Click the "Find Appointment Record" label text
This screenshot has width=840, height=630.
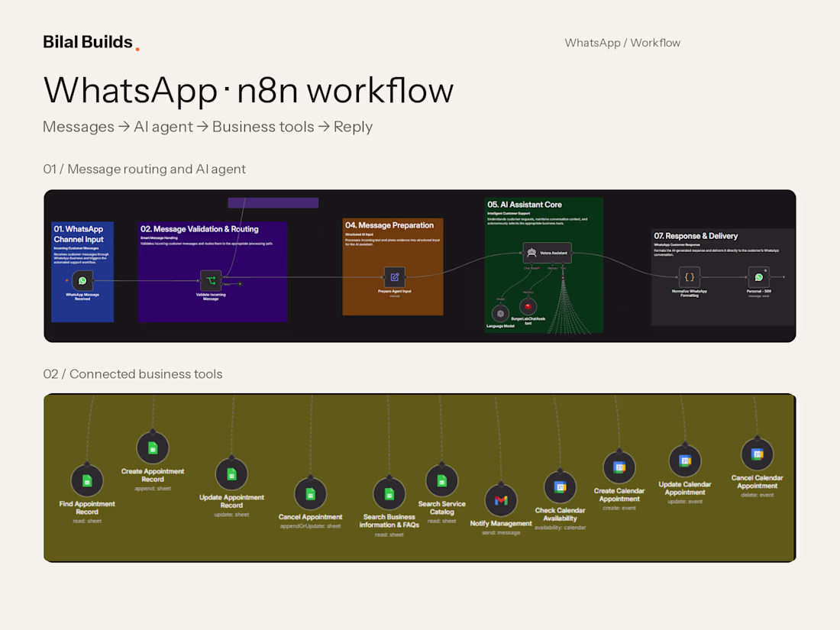click(87, 508)
